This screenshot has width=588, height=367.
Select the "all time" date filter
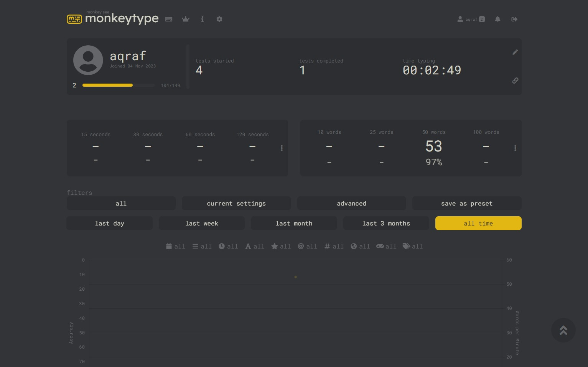click(x=478, y=223)
